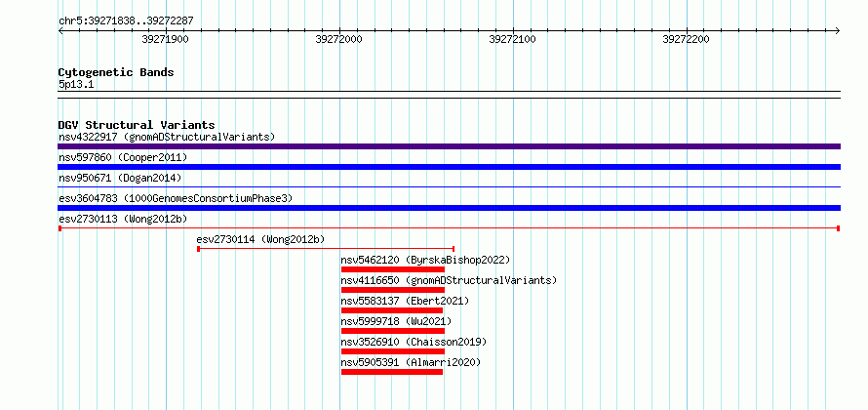Select the red bar under nsv5583137
This screenshot has width=868, height=410.
(392, 310)
